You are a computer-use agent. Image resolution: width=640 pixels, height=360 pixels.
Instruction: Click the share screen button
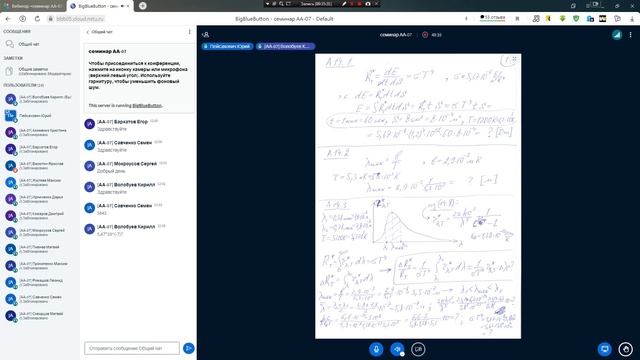tap(604, 349)
